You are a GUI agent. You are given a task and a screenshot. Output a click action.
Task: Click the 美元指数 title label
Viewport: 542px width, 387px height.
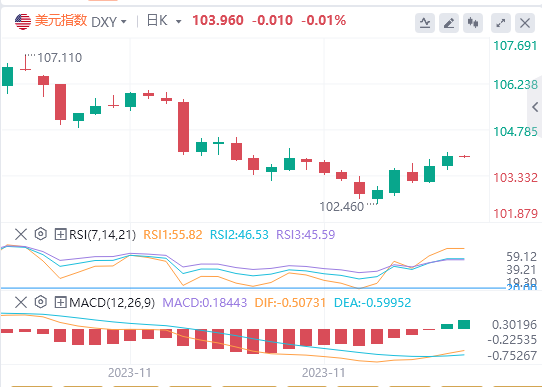click(x=61, y=21)
